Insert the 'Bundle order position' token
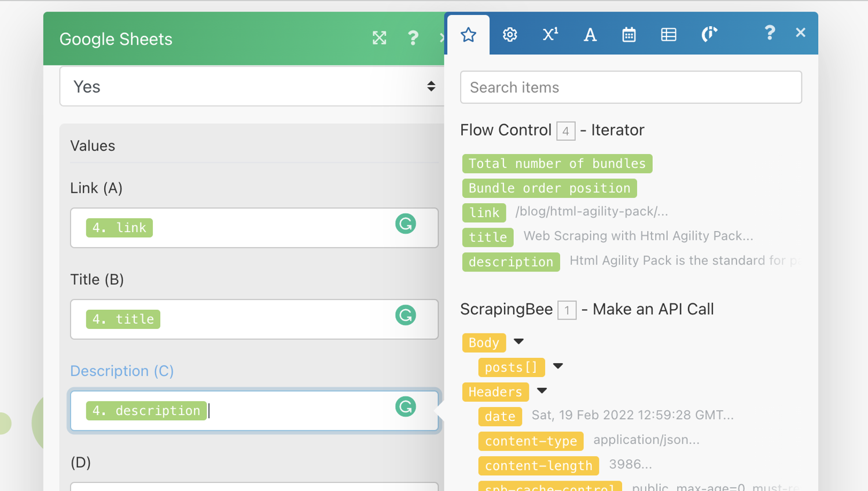Viewport: 868px width, 491px height. [549, 188]
